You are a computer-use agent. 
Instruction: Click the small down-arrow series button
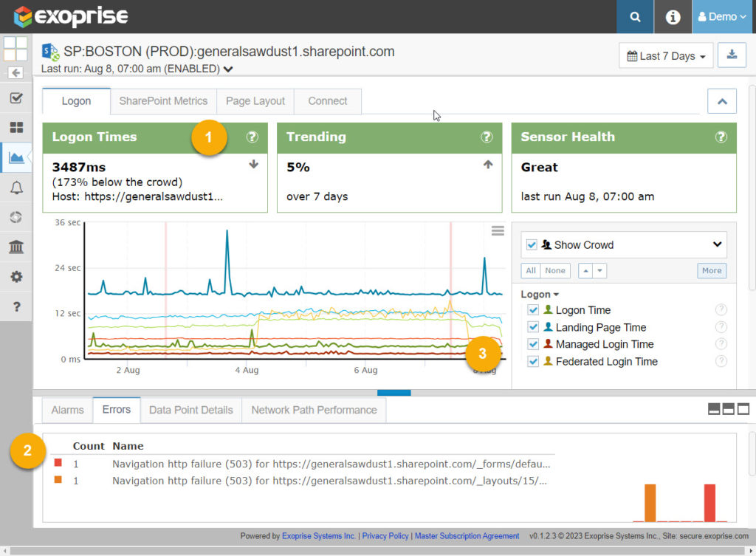click(x=599, y=271)
